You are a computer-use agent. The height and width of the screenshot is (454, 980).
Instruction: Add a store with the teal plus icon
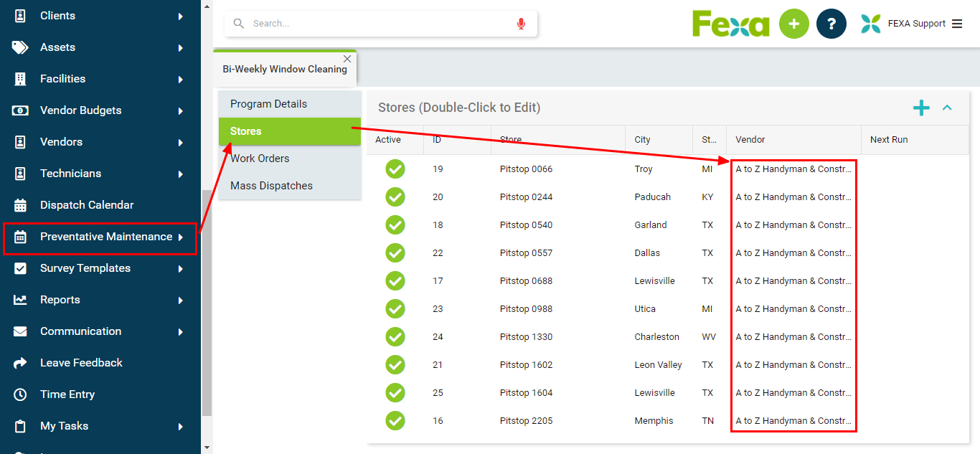click(x=921, y=108)
